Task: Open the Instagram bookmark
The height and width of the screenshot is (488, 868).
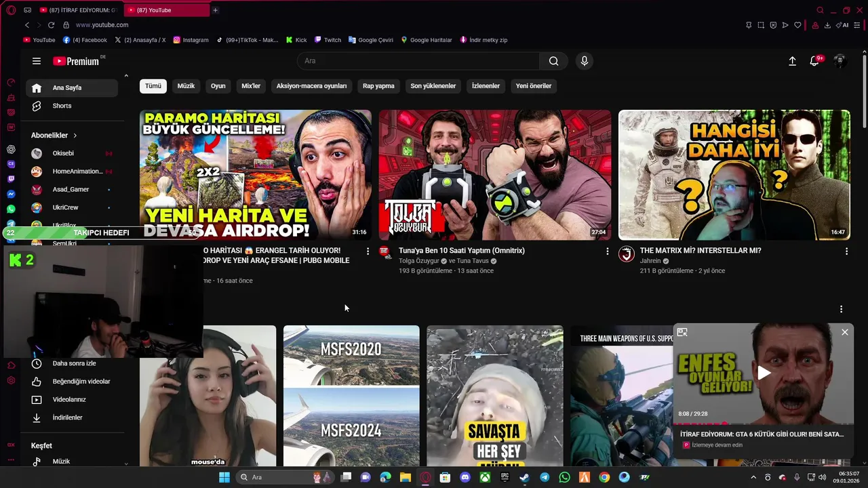Action: 191,40
